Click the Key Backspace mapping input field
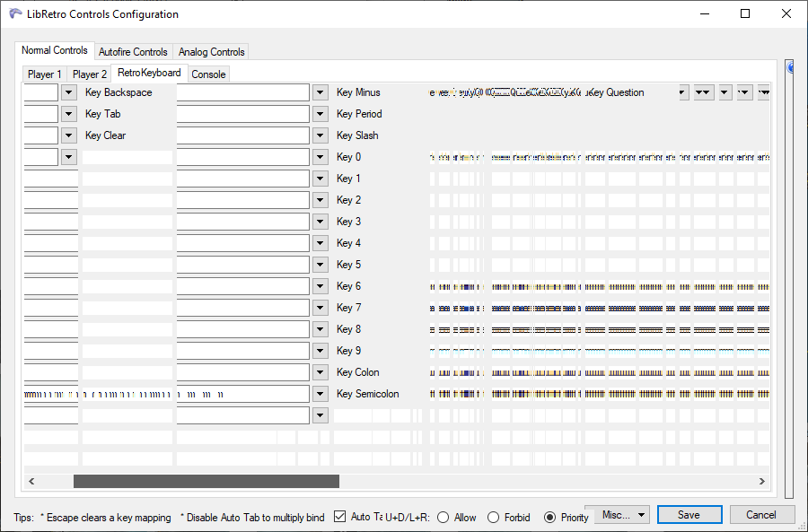Screen dimensions: 808x532 point(40,92)
